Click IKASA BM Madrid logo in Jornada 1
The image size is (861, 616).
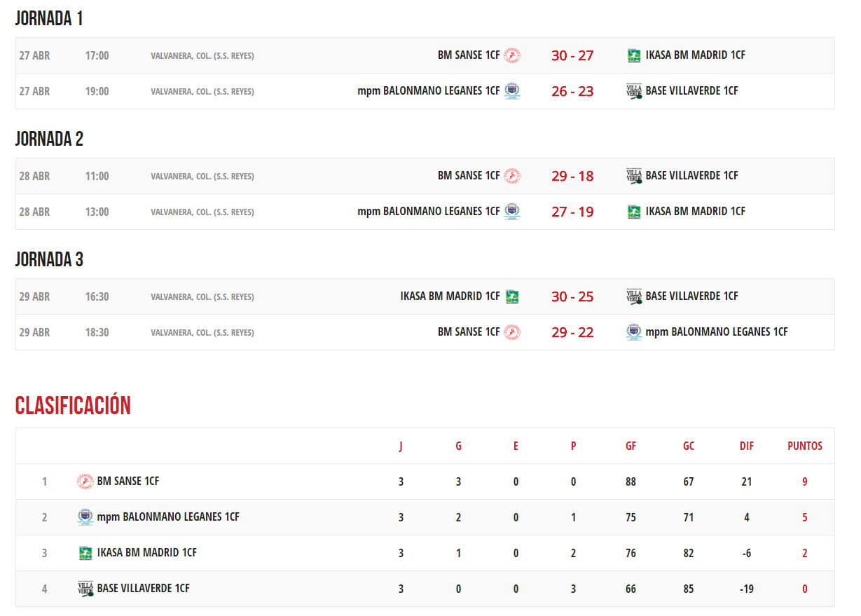click(634, 55)
